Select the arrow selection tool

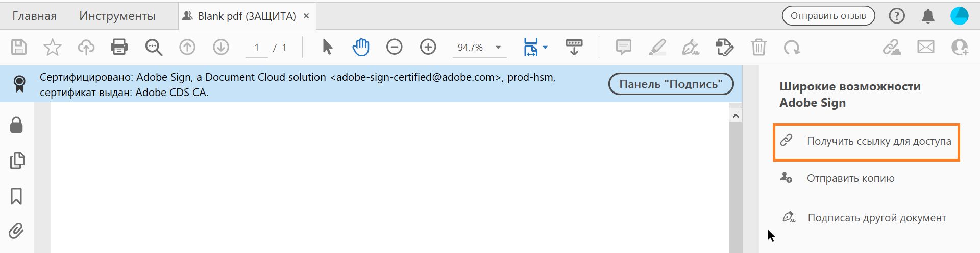coord(327,47)
